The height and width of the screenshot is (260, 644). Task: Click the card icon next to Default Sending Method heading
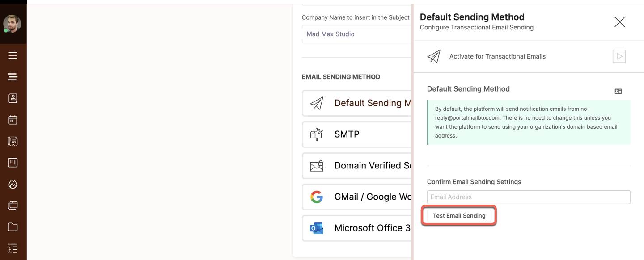click(x=619, y=91)
